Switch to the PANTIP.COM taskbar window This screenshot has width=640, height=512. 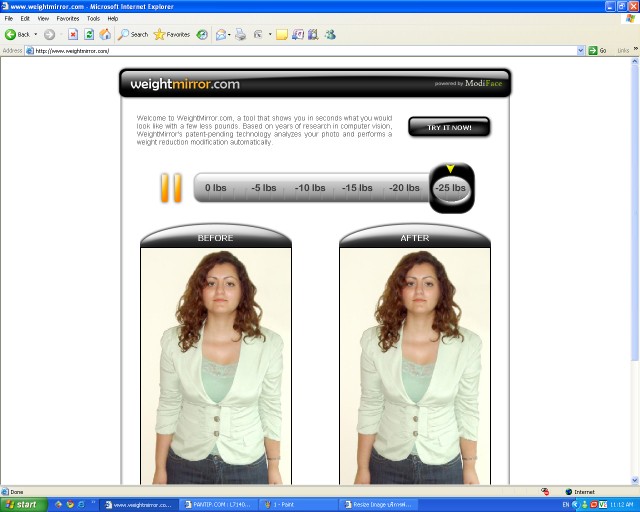[219, 505]
